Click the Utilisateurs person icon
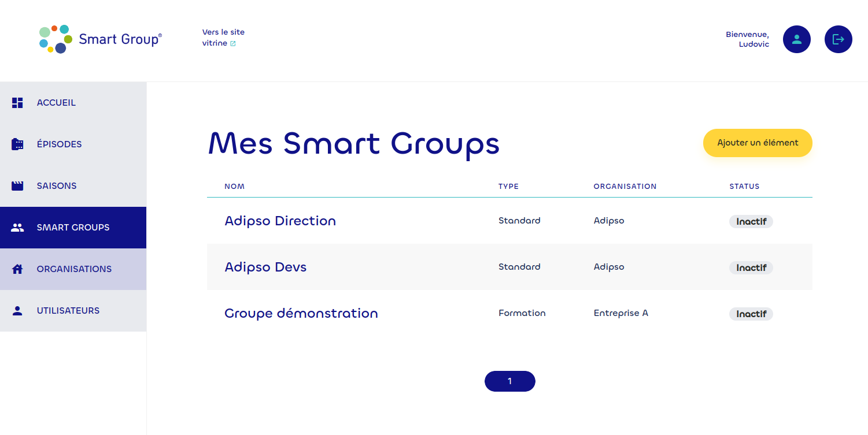Screen dimensions: 868x435 17,311
